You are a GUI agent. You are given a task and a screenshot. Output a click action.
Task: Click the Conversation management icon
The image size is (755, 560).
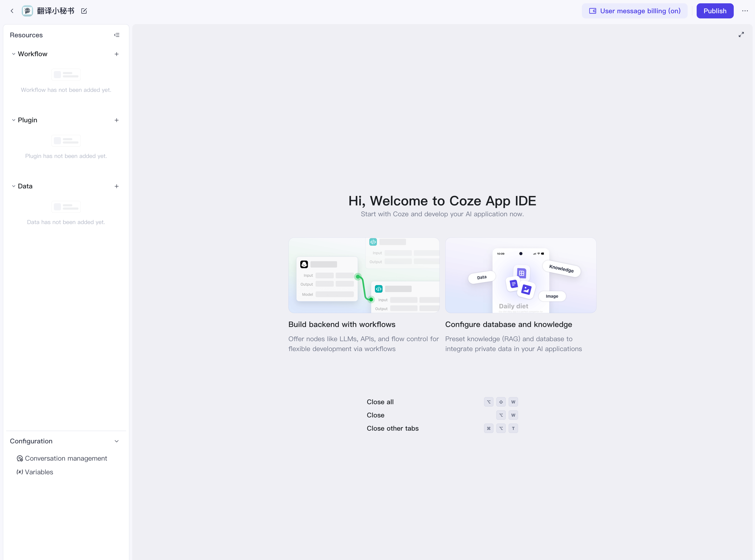click(x=20, y=458)
